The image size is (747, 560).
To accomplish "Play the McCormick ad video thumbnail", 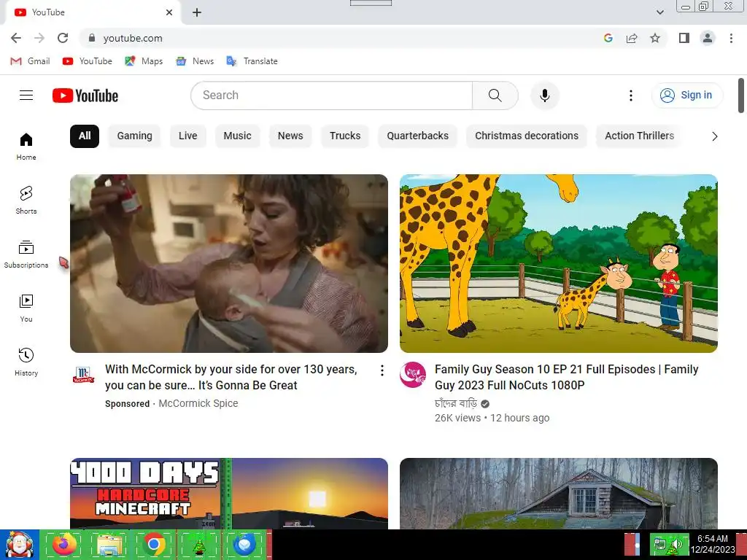I will point(229,263).
